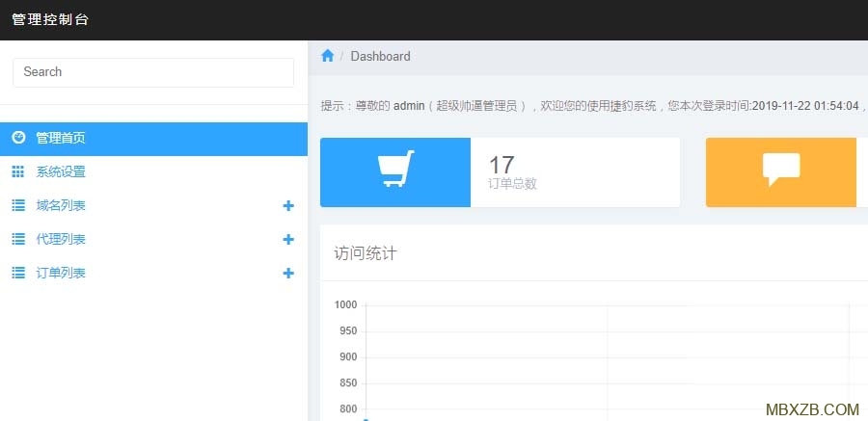868x421 pixels.
Task: Click the order count 17
Action: (502, 165)
